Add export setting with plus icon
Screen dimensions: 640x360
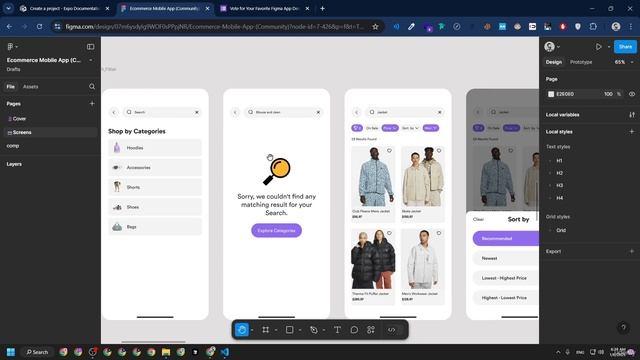632,251
